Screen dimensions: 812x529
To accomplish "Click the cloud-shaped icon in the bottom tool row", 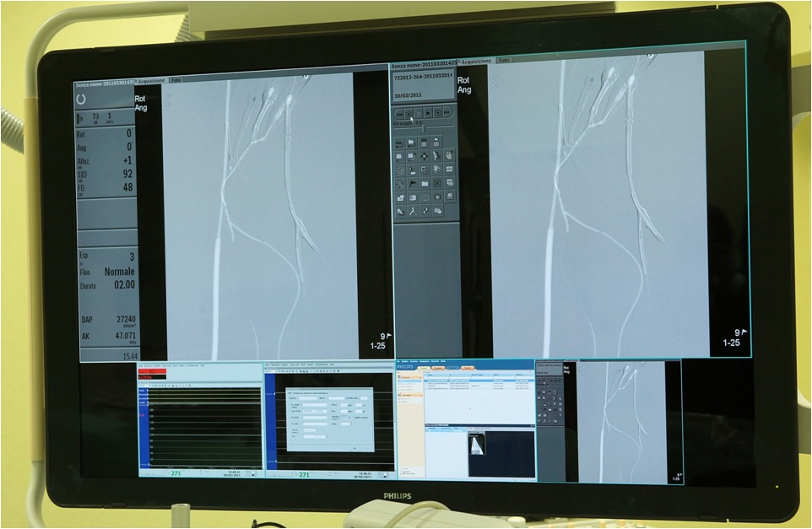I will (x=436, y=211).
